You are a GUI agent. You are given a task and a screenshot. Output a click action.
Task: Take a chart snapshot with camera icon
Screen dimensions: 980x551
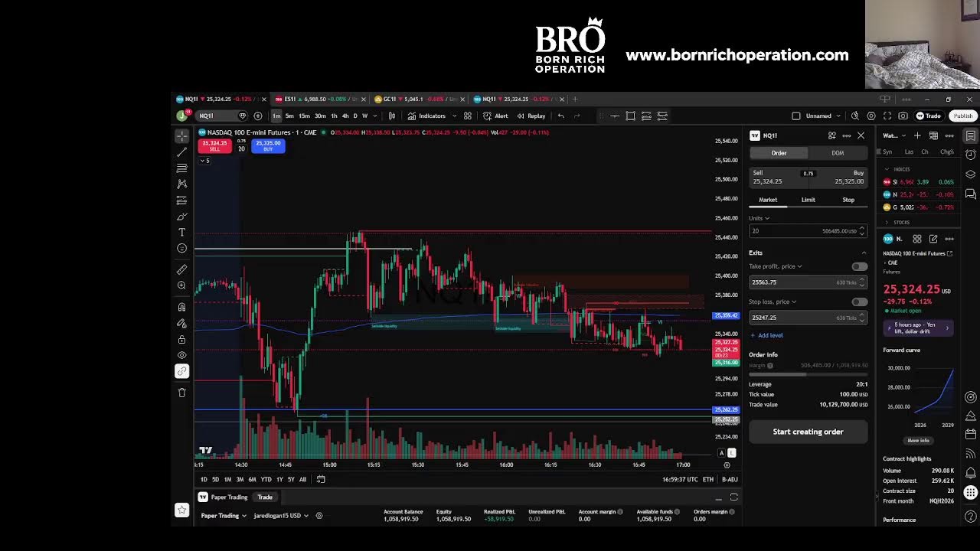coord(903,116)
